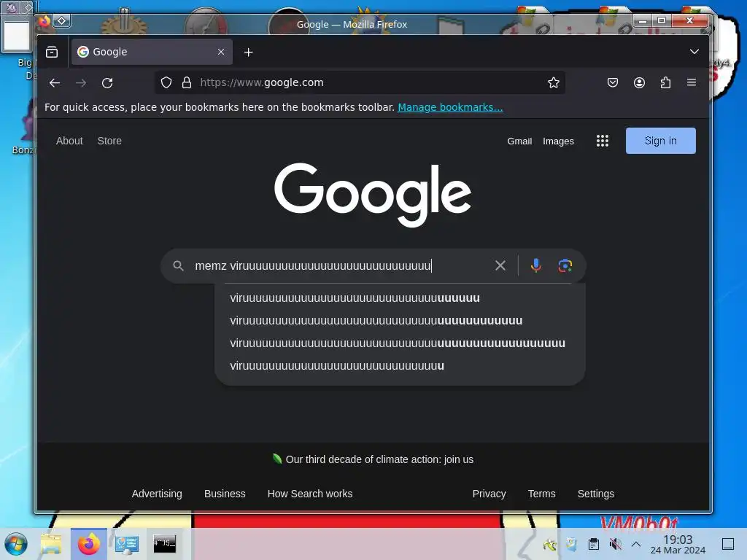This screenshot has width=747, height=560.
Task: Pick the longest autocomplete suggestion
Action: (x=400, y=343)
